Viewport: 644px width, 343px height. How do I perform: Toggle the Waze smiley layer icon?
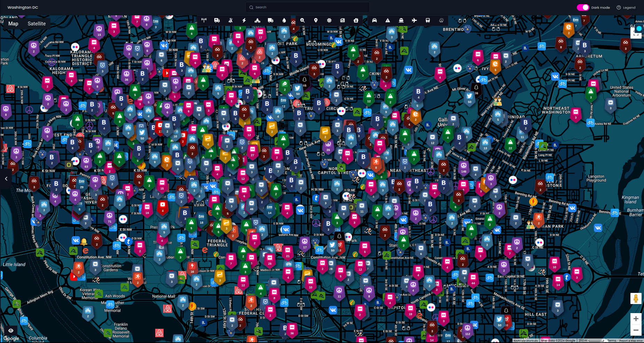pyautogui.click(x=442, y=21)
